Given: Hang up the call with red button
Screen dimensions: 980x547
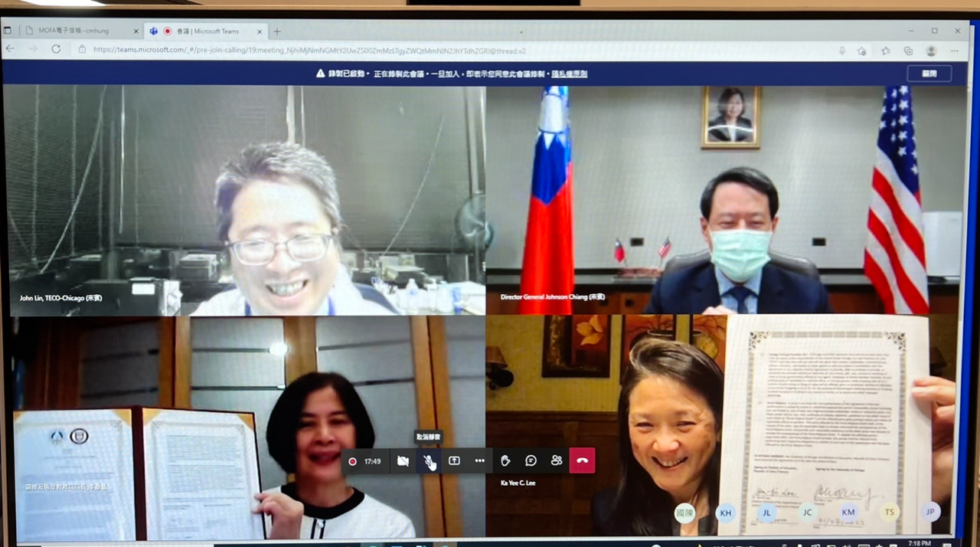Looking at the screenshot, I should [582, 460].
